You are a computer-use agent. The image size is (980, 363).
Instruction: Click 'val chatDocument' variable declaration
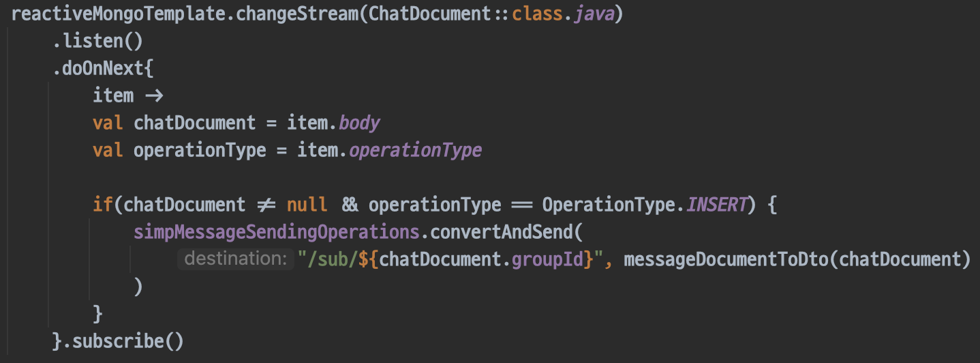pos(174,123)
